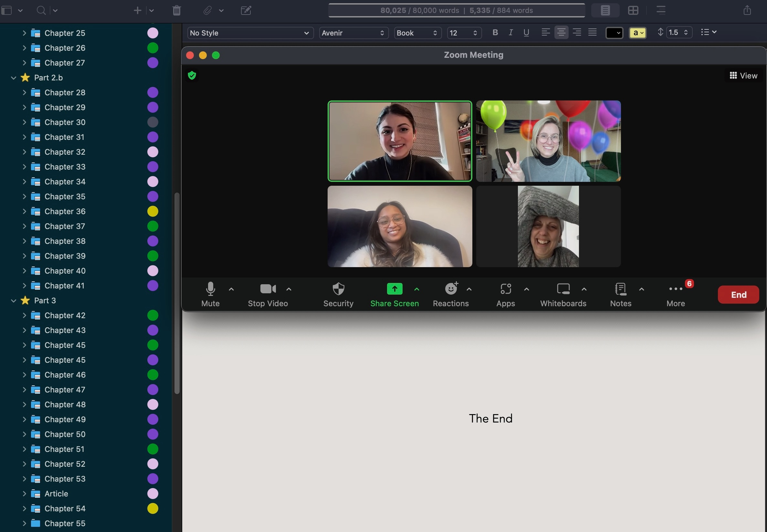Toggle underline formatting
This screenshot has width=767, height=532.
[x=526, y=33]
